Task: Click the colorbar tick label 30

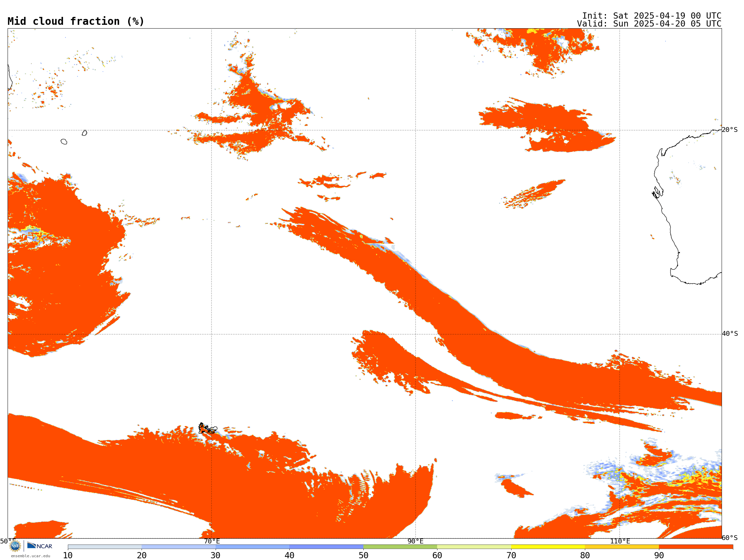Action: (x=216, y=555)
